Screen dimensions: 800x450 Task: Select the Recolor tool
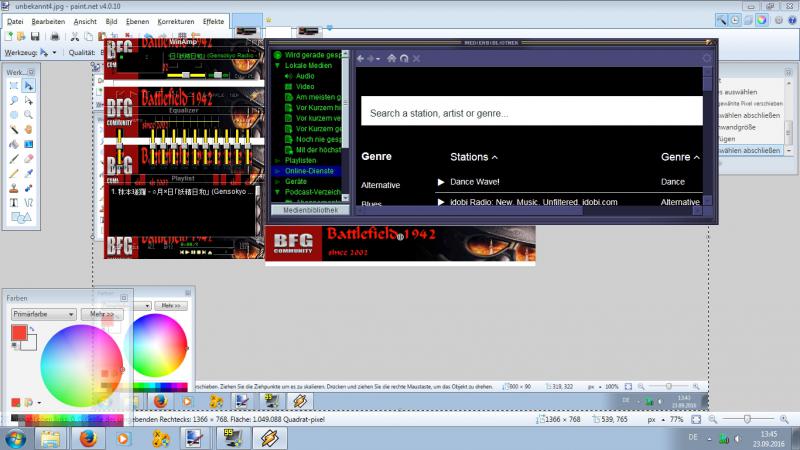29,188
